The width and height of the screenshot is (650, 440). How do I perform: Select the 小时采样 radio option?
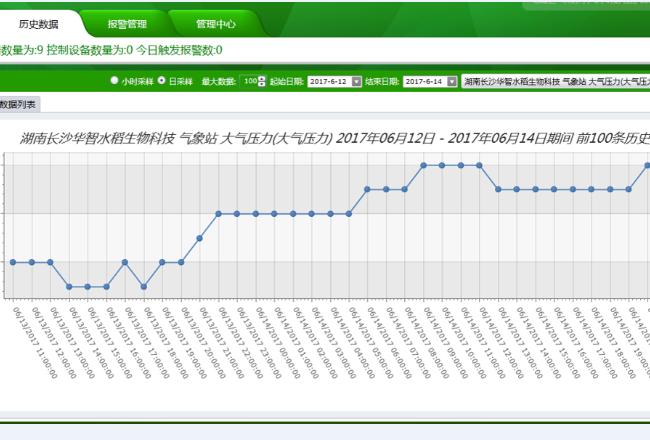pos(114,80)
